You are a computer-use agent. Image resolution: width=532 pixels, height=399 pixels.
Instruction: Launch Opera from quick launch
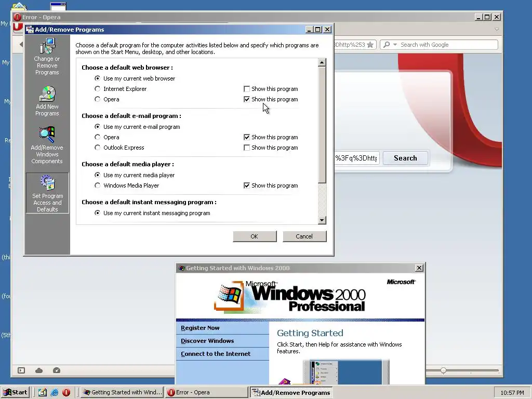(x=66, y=392)
